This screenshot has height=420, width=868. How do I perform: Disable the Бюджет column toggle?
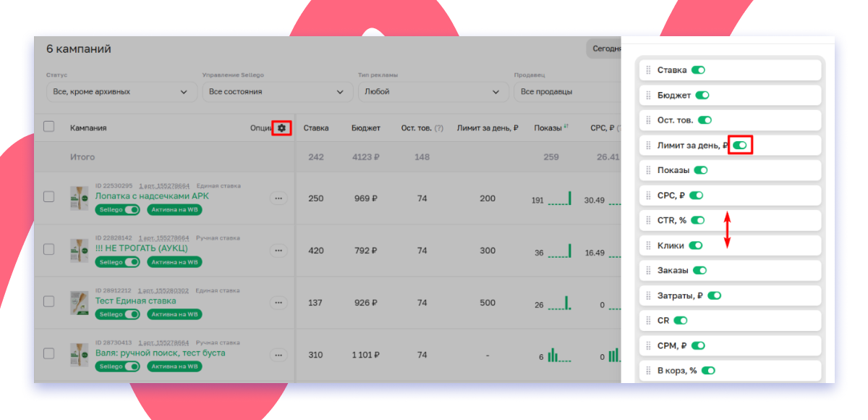point(702,95)
